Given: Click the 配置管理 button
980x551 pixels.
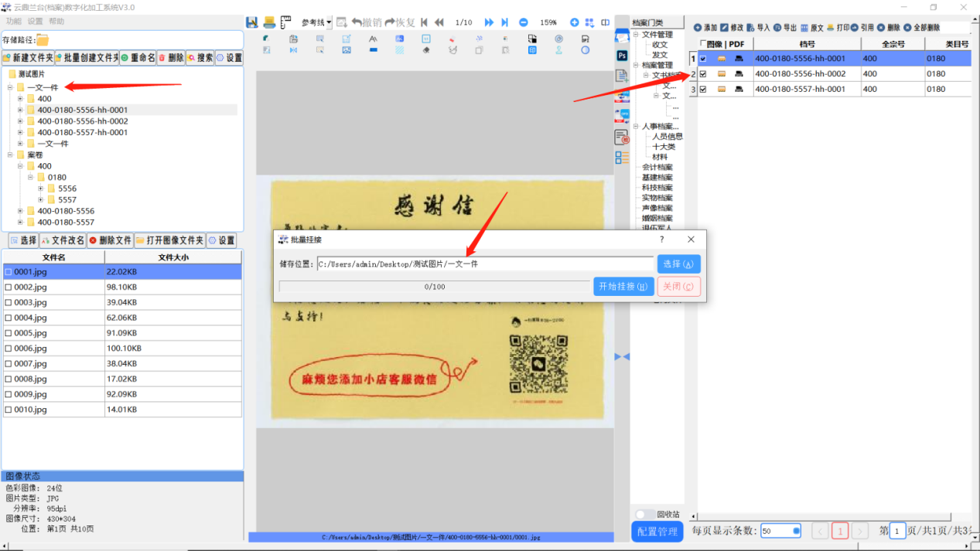Looking at the screenshot, I should (657, 532).
